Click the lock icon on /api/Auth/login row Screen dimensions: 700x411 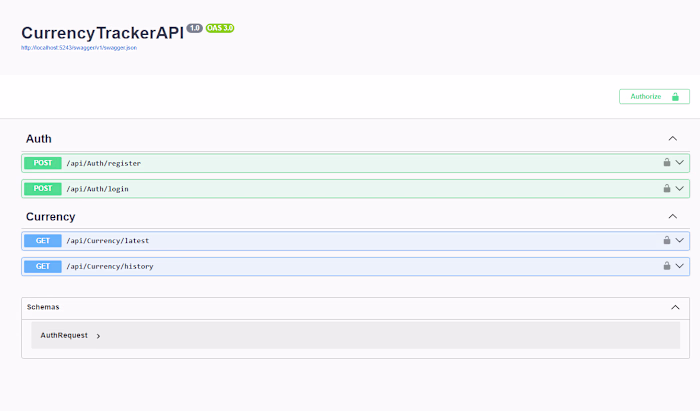(x=667, y=188)
